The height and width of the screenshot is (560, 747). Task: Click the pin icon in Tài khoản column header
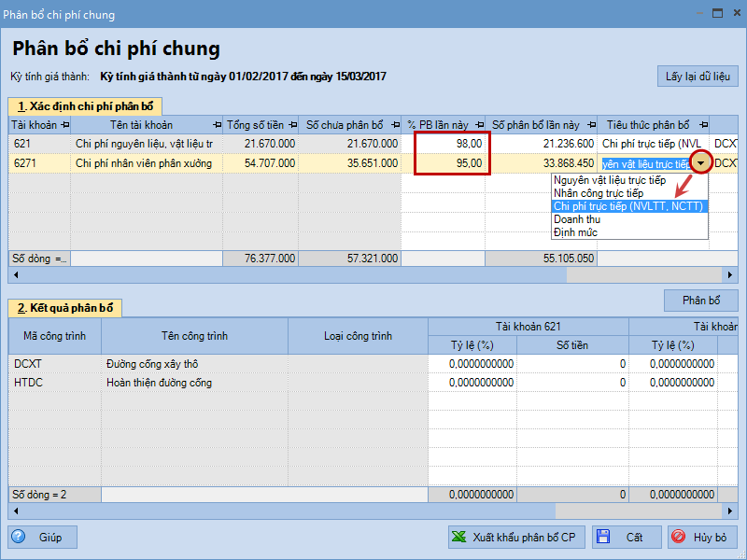coord(63,125)
